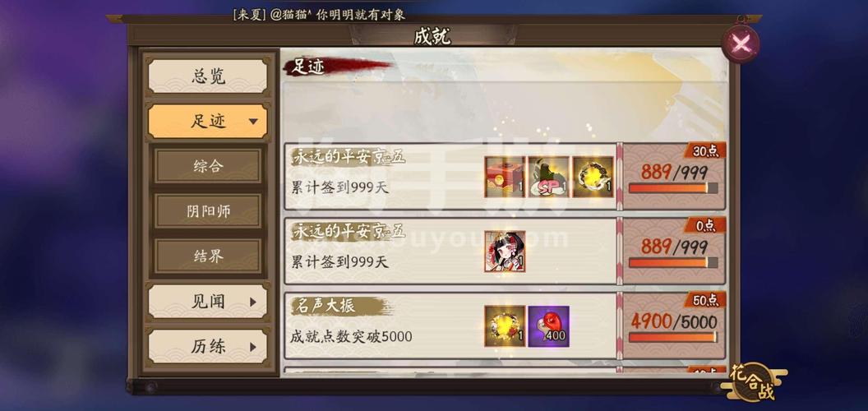Expand the 见闻 category
This screenshot has height=411, width=868.
[x=208, y=302]
